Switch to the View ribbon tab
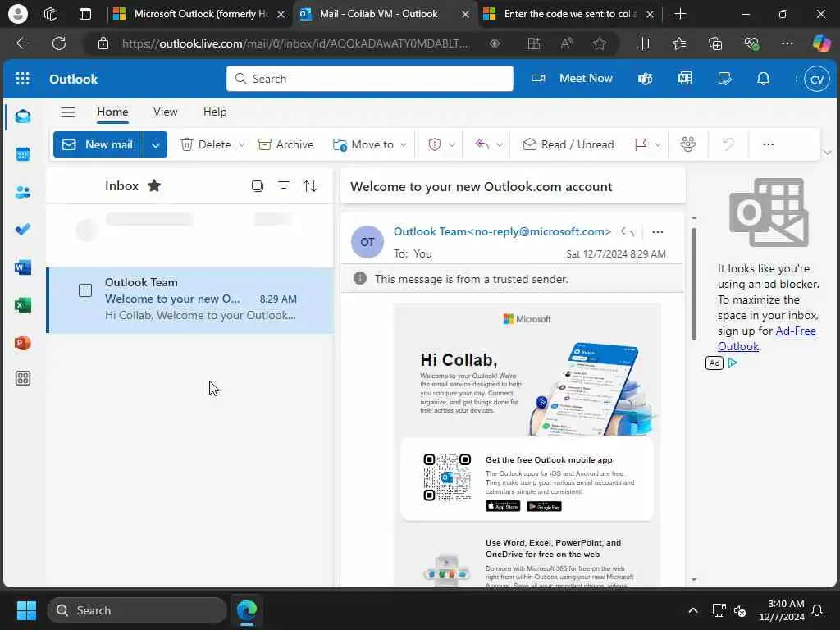This screenshot has height=630, width=840. 165,112
